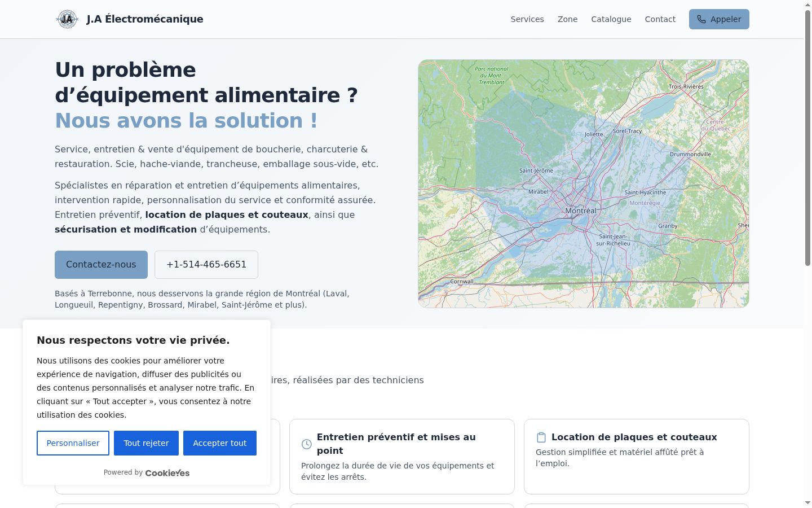Click the phone icon in Appeler button
The image size is (812, 508).
[701, 19]
